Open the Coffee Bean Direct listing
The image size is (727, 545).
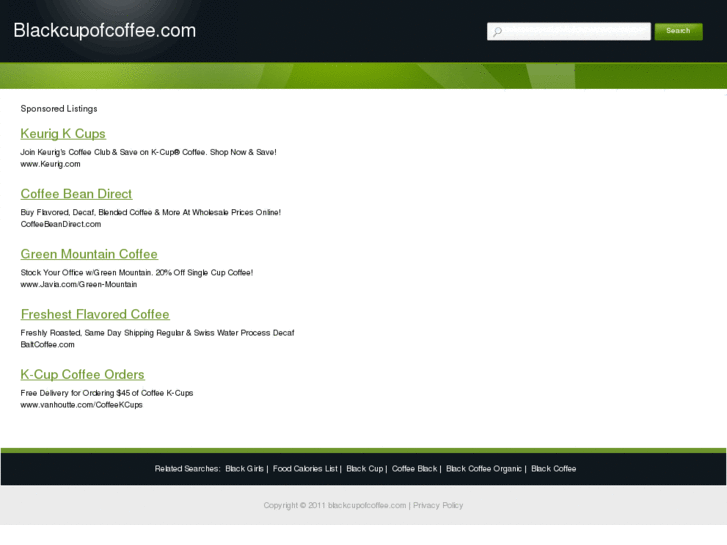point(76,194)
